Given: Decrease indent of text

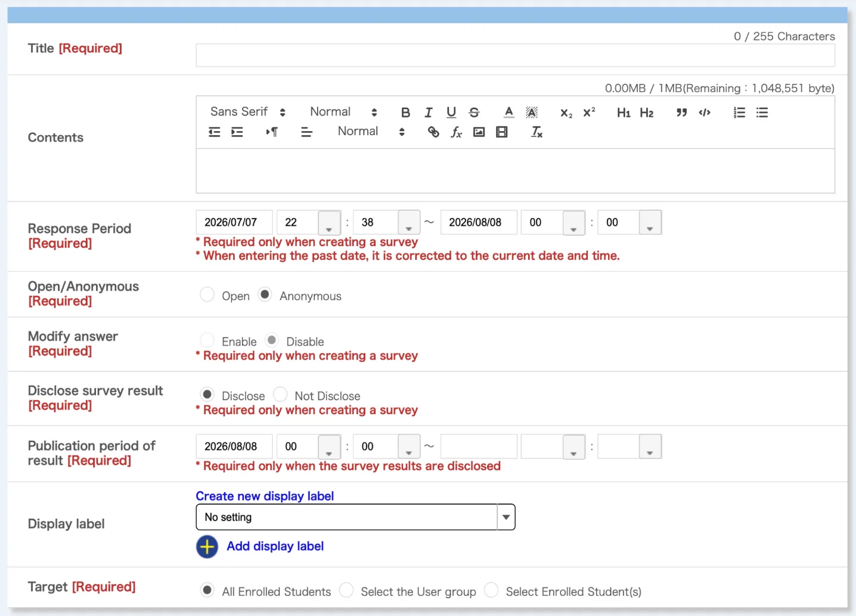Looking at the screenshot, I should click(x=214, y=132).
